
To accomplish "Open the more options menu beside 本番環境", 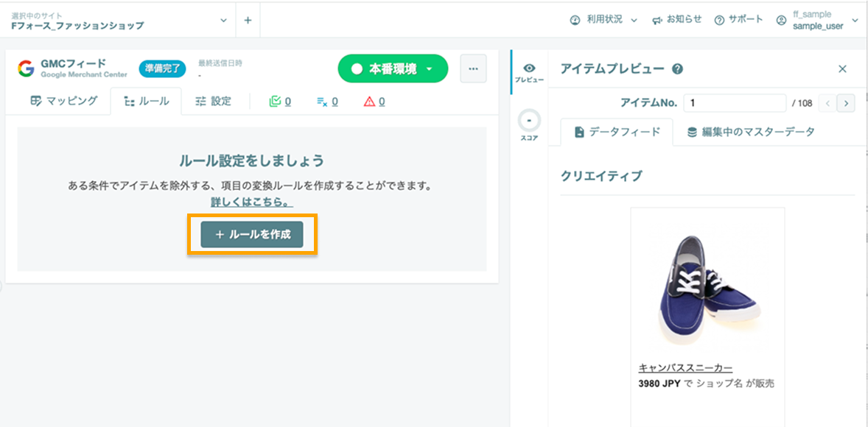I will (472, 68).
